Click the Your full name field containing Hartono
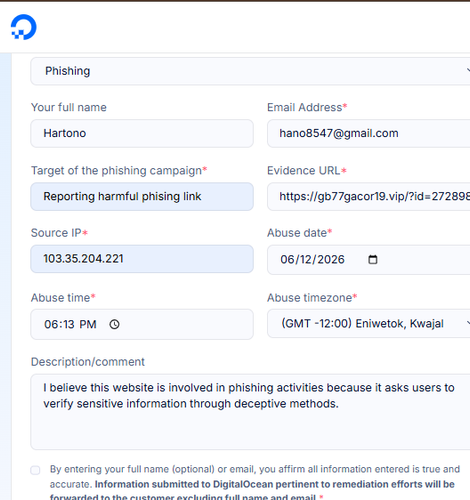 pos(142,133)
